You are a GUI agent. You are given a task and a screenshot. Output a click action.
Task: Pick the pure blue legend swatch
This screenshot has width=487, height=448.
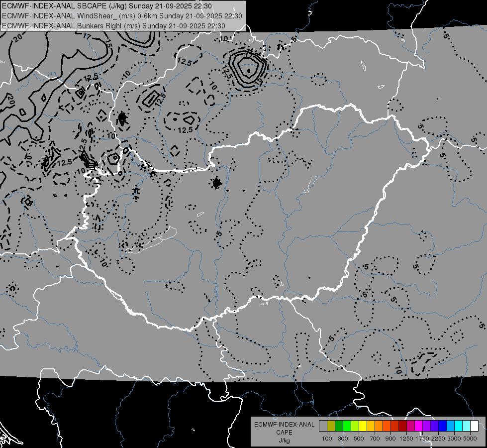(442, 426)
